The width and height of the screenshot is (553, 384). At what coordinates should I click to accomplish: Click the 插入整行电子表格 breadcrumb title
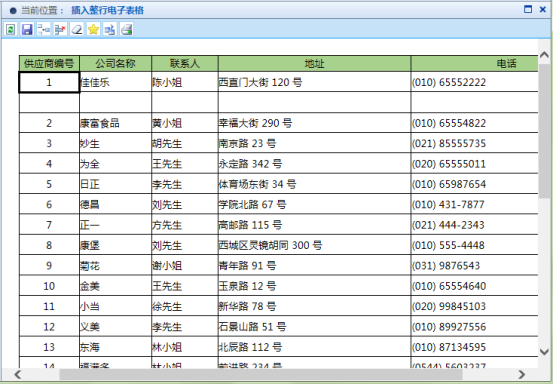click(108, 10)
